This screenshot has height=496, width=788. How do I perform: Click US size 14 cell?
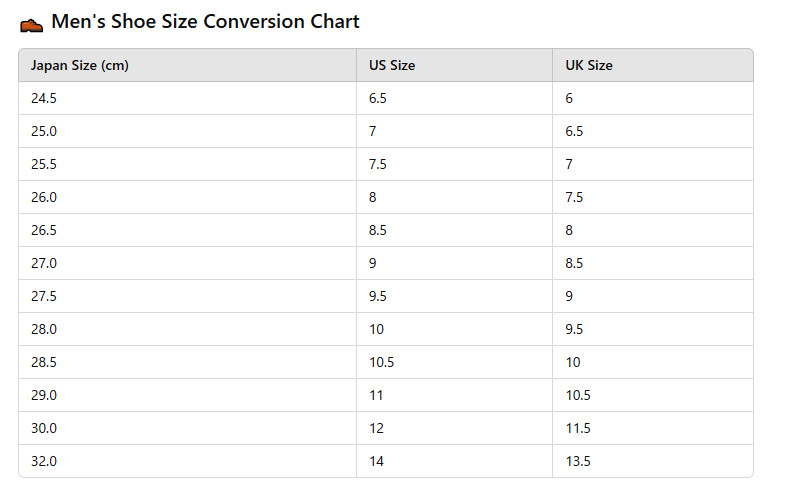(x=454, y=461)
